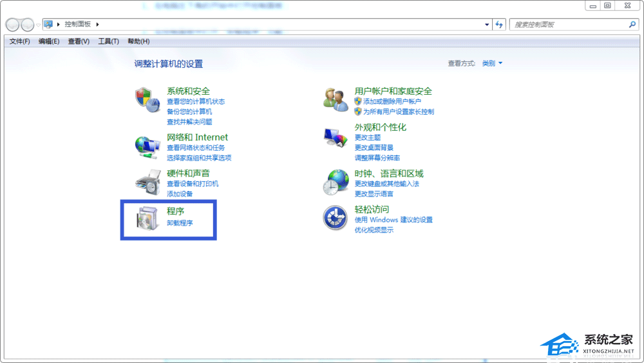Open the 帮助(H) menu

138,41
